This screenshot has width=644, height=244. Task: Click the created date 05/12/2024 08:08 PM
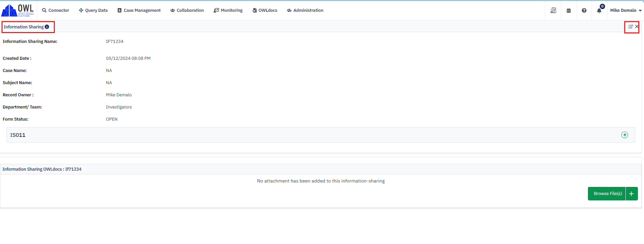pos(128,58)
